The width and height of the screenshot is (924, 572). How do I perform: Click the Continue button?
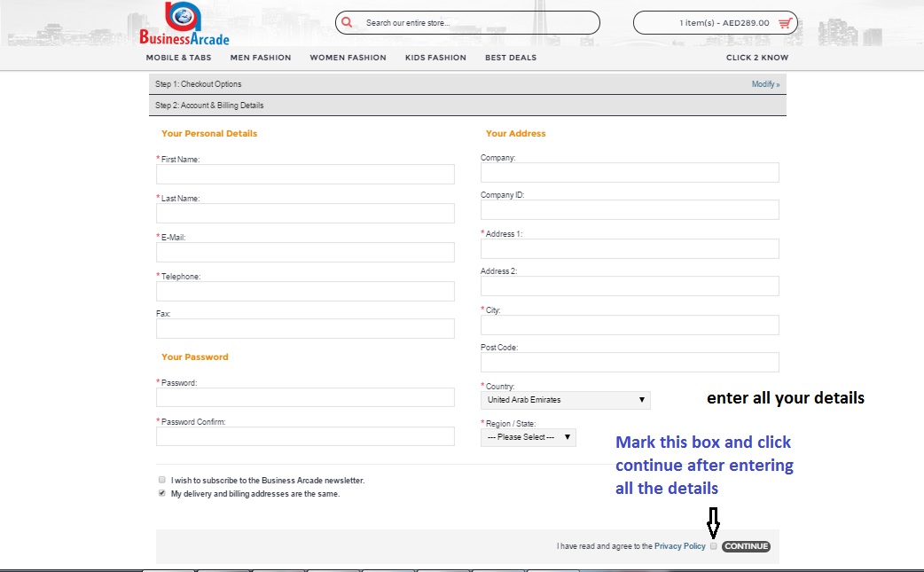746,546
